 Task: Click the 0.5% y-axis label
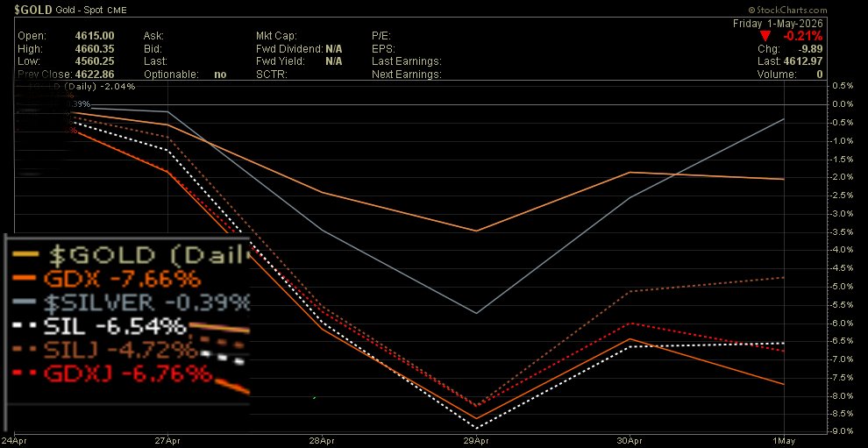[x=843, y=86]
